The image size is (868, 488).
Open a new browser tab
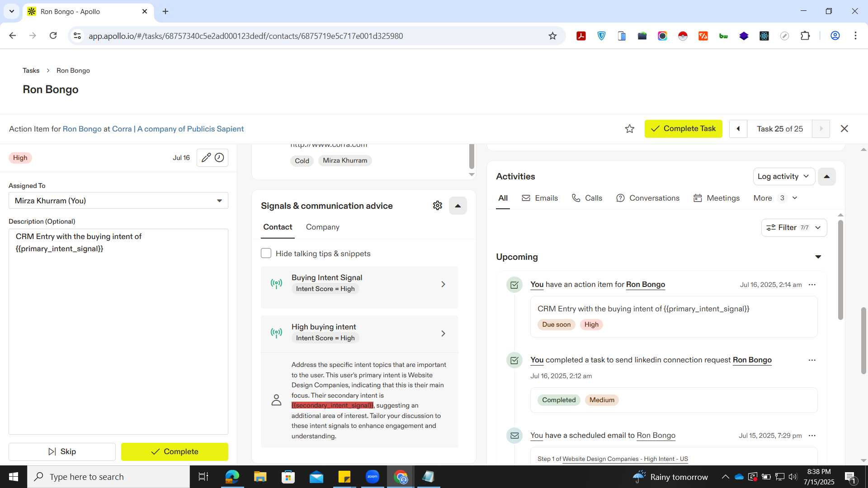(x=165, y=11)
